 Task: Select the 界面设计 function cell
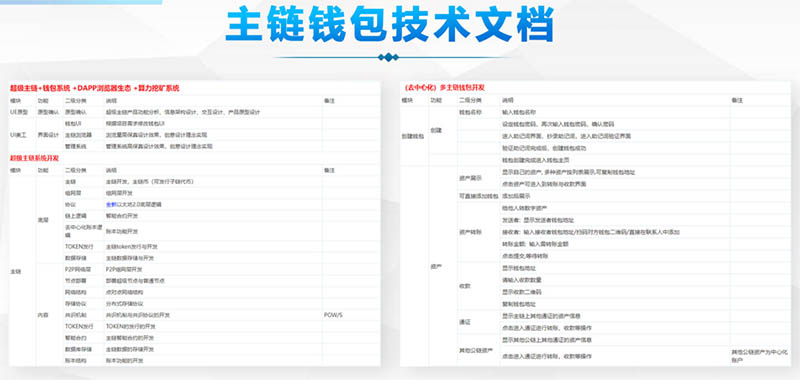(x=47, y=135)
